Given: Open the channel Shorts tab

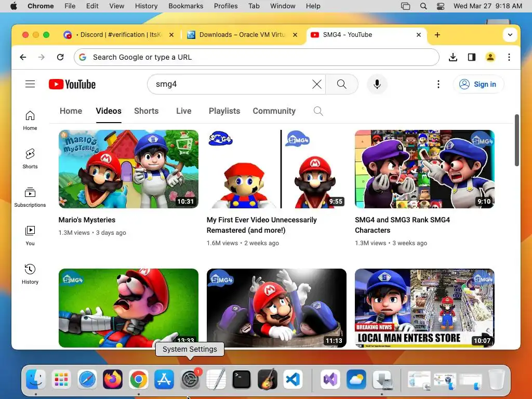Looking at the screenshot, I should click(x=146, y=111).
